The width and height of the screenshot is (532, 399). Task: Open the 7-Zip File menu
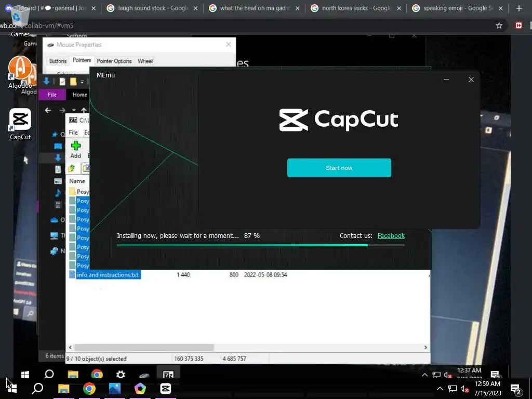point(73,132)
